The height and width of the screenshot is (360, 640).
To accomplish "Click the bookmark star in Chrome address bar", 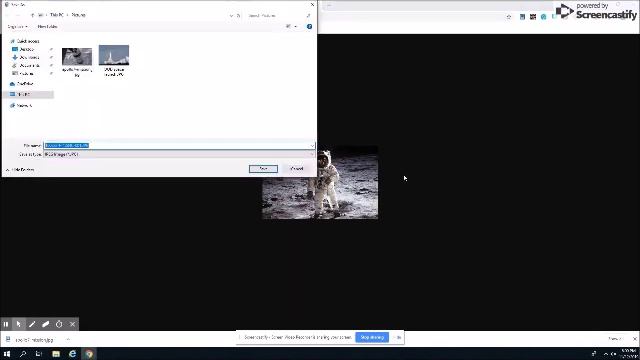I will pyautogui.click(x=509, y=17).
